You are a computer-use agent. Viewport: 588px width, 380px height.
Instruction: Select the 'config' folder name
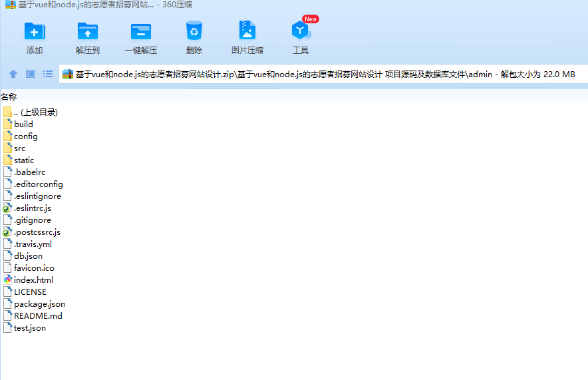(26, 136)
